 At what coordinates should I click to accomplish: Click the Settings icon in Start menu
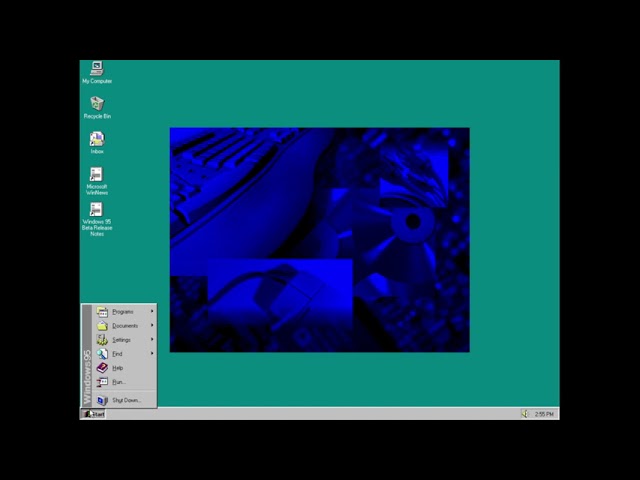click(x=102, y=340)
